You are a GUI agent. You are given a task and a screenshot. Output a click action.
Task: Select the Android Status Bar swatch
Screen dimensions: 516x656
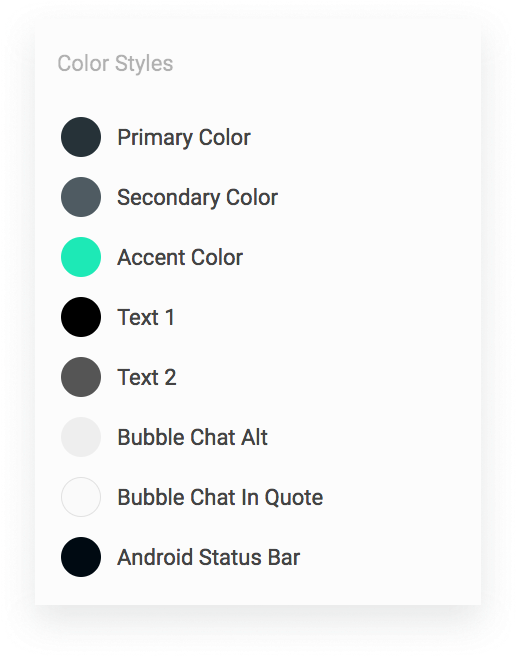81,557
